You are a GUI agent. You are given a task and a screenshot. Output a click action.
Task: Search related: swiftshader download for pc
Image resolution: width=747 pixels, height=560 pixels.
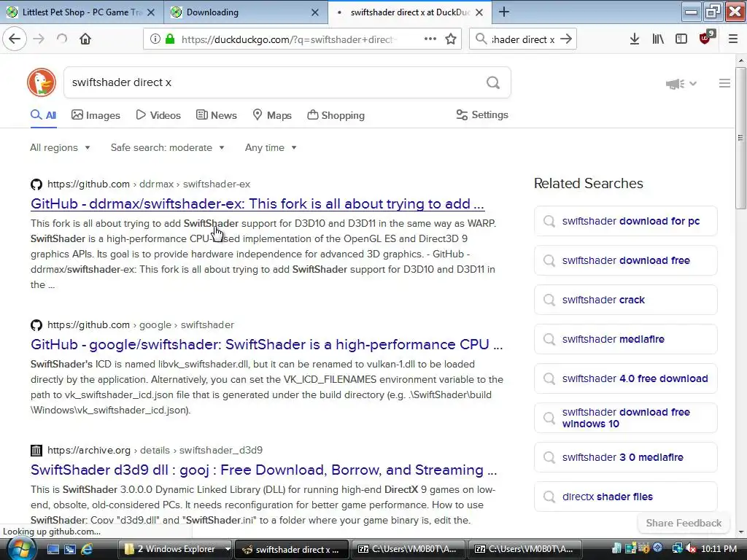(625, 221)
